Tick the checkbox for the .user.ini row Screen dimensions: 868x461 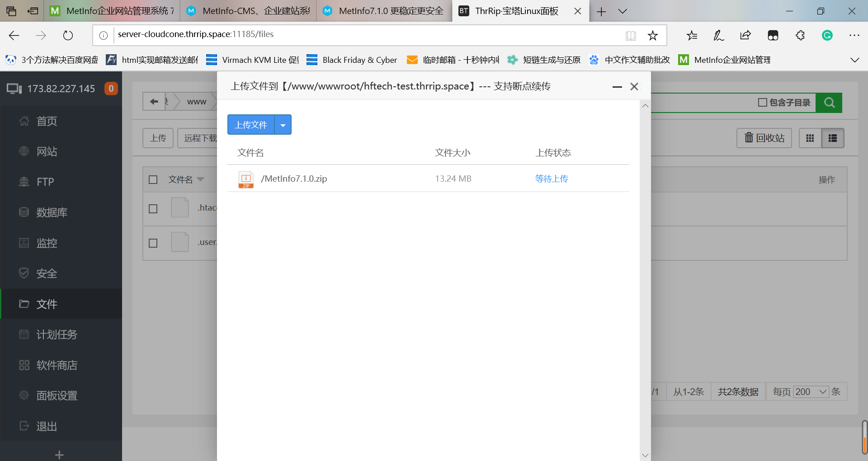pyautogui.click(x=153, y=243)
